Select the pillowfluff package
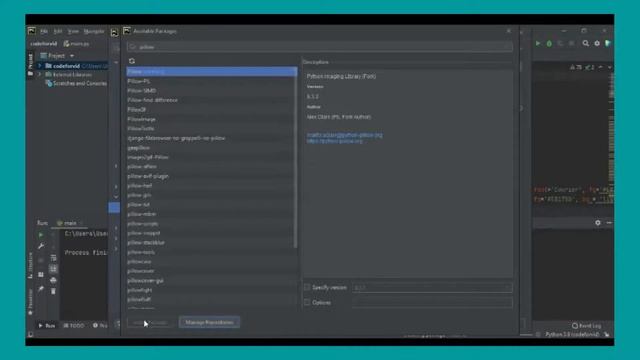 point(211,299)
